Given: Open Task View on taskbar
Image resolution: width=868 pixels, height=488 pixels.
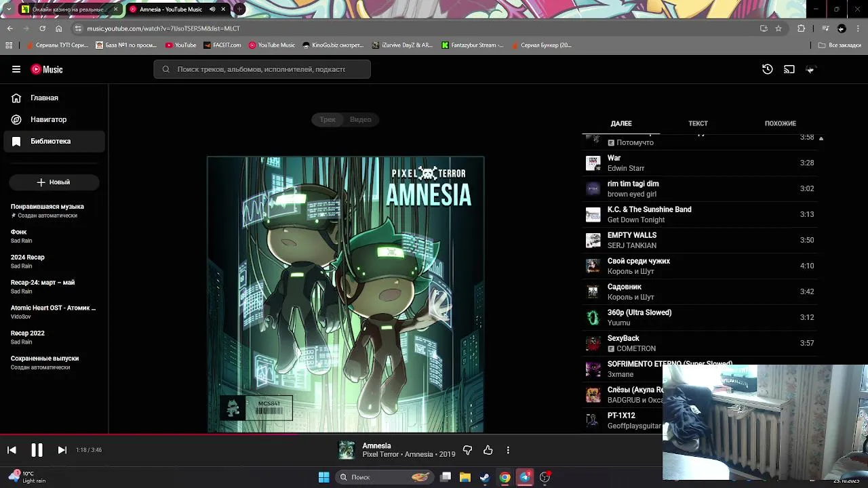Looking at the screenshot, I should pos(446,477).
